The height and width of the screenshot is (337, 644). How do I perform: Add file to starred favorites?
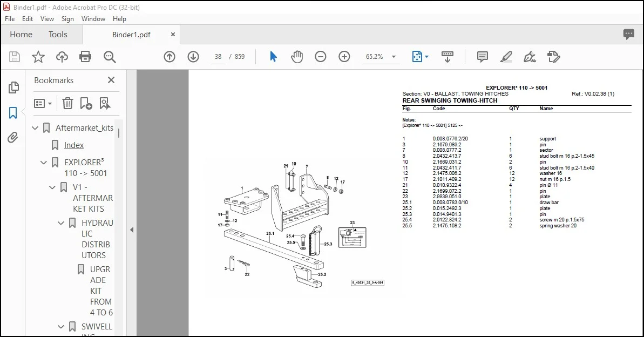pyautogui.click(x=38, y=57)
